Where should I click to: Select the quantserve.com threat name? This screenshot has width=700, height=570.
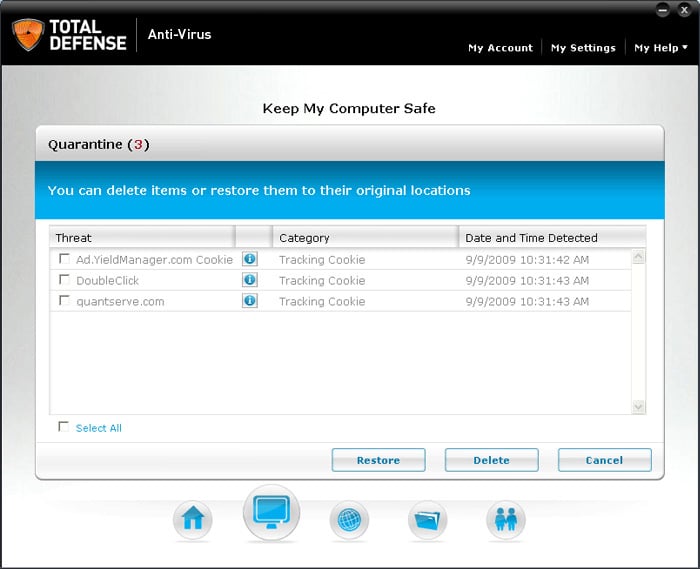tap(120, 302)
